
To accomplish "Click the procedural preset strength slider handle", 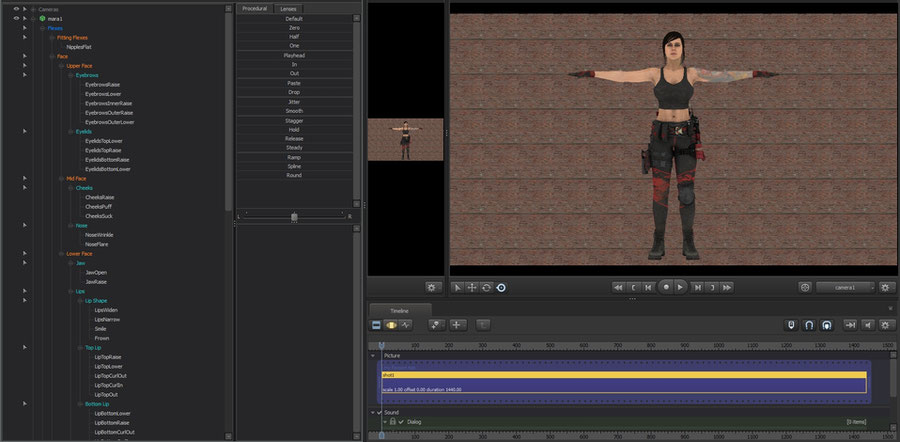I will point(294,216).
